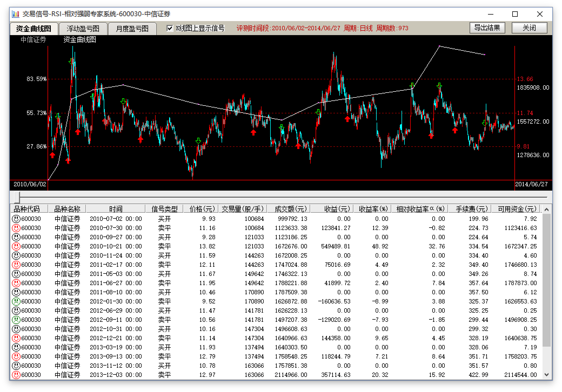Click 导出结果 button
The width and height of the screenshot is (562, 392).
[487, 28]
